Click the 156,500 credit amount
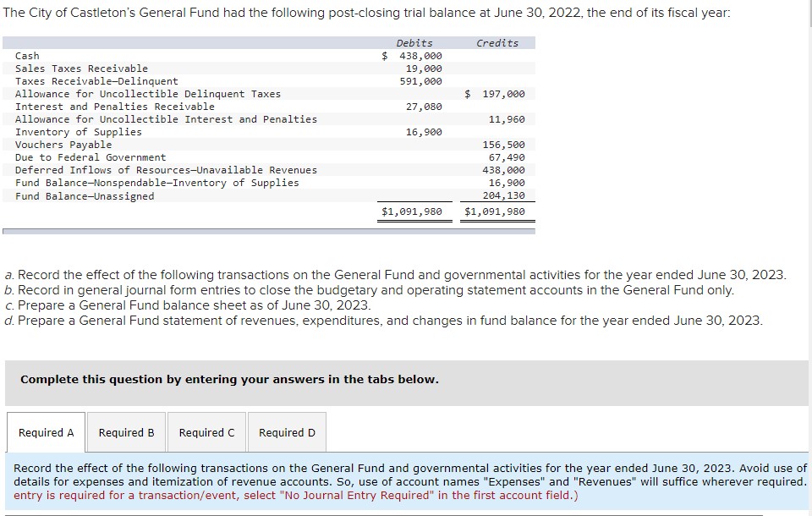Viewport: 812px width, 516px height. click(x=504, y=145)
